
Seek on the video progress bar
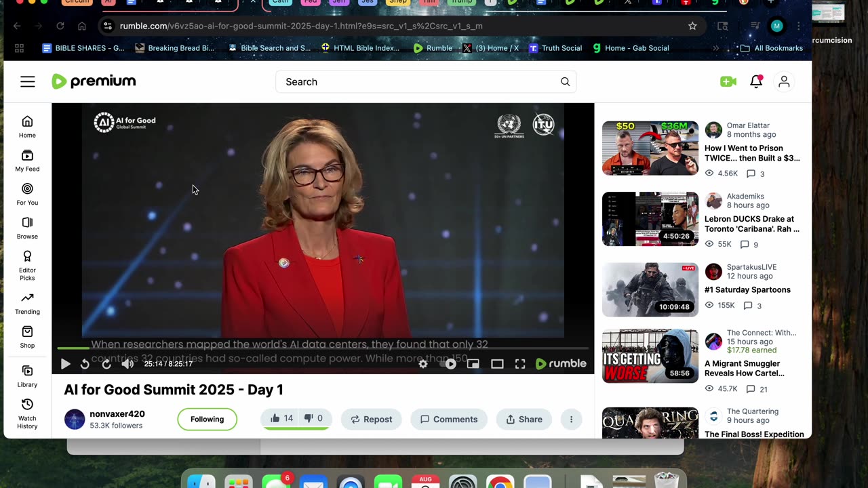(x=323, y=348)
